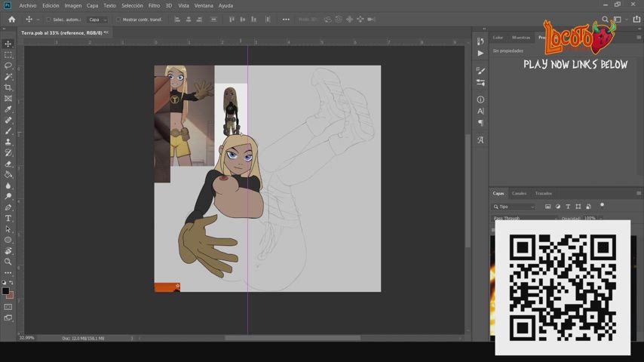Open the Paragraph panel icon
The width and height of the screenshot is (644, 362).
pyautogui.click(x=480, y=122)
